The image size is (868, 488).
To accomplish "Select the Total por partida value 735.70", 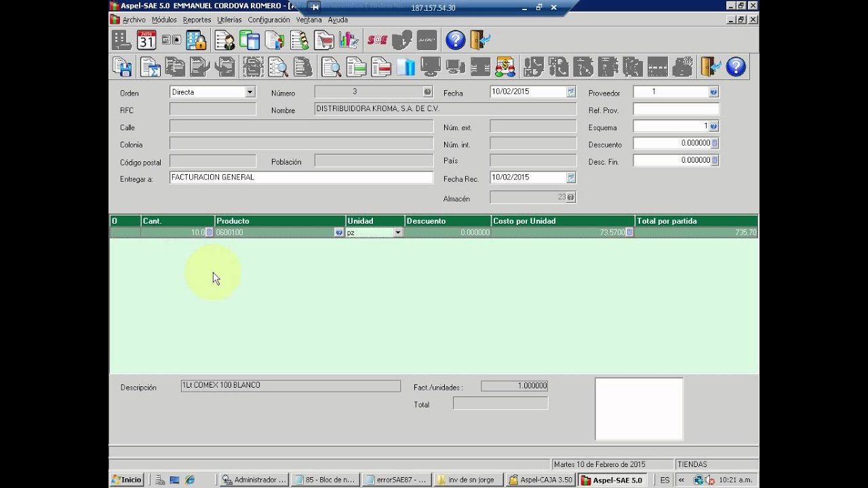I will 696,232.
